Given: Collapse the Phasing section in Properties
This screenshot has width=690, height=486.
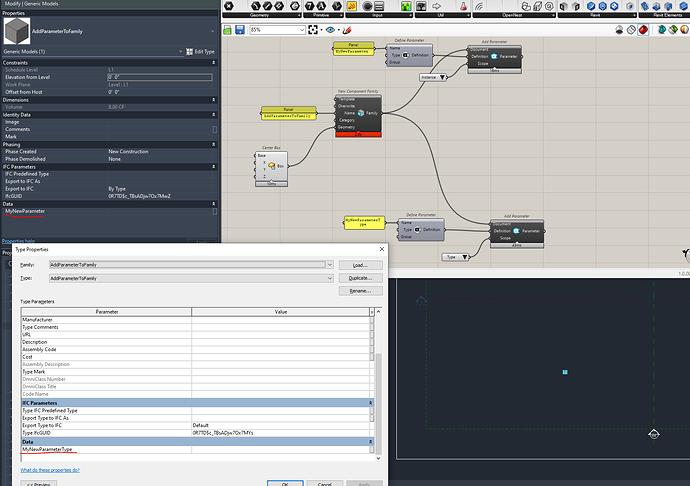Looking at the screenshot, I should (x=214, y=144).
